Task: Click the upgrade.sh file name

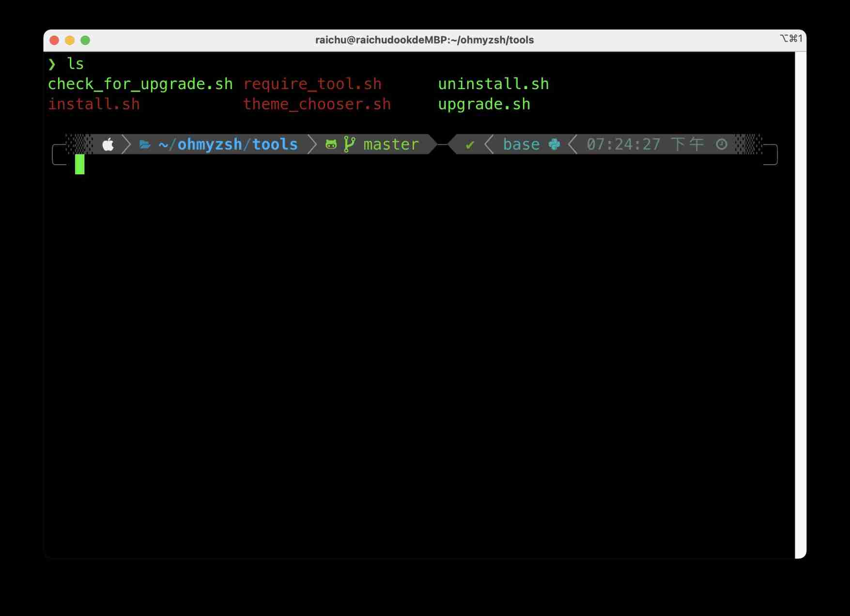Action: coord(484,105)
